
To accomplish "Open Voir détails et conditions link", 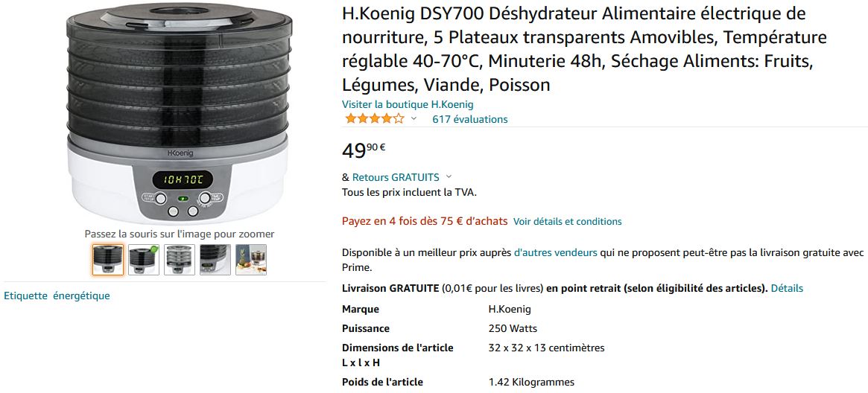I will point(568,222).
